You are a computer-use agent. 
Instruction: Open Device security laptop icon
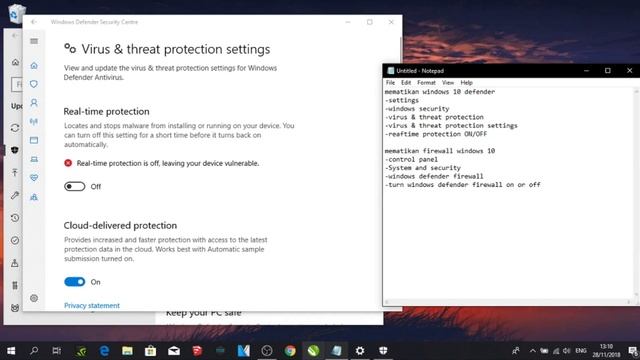point(34,159)
